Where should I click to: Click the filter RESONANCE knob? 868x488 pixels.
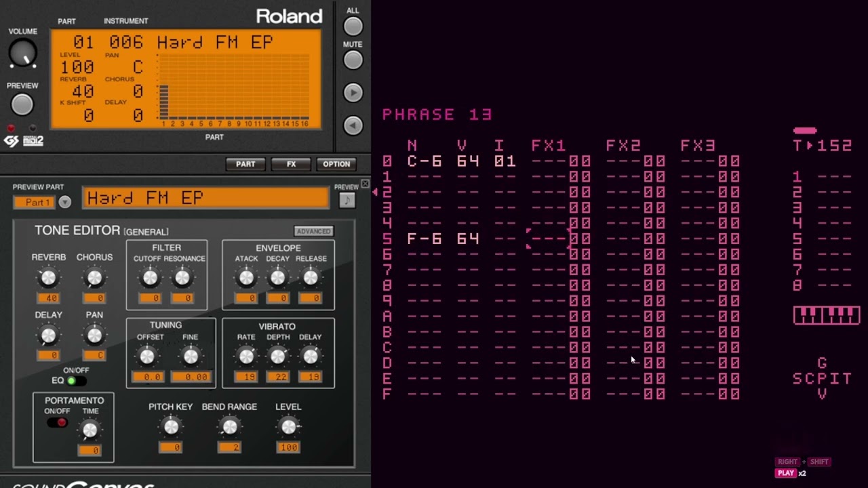click(x=182, y=277)
